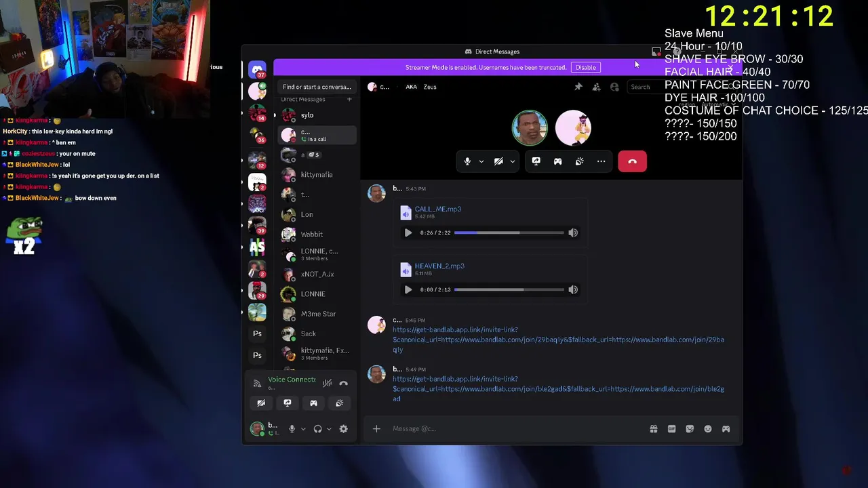This screenshot has width=868, height=488.
Task: Open Wabbit direct message
Action: (x=317, y=234)
